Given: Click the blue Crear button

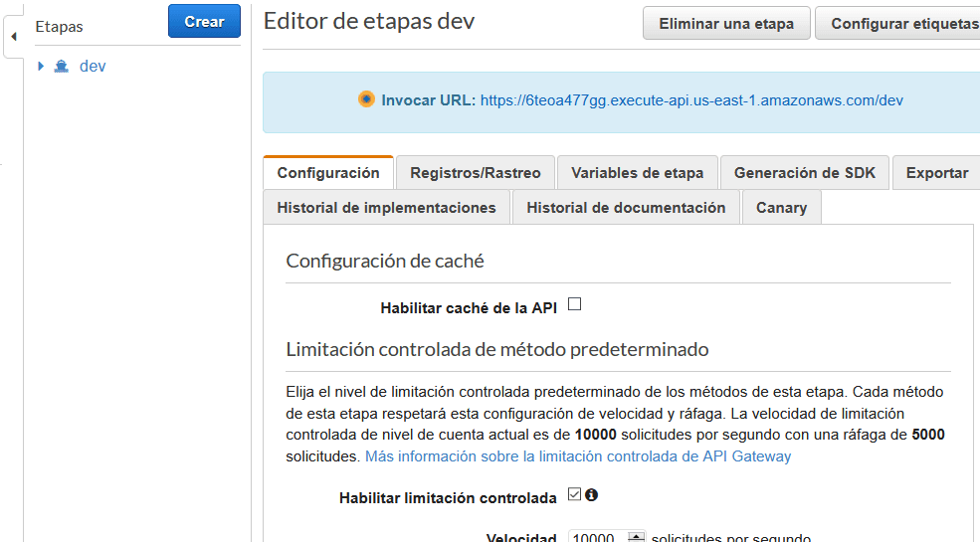Looking at the screenshot, I should (204, 22).
